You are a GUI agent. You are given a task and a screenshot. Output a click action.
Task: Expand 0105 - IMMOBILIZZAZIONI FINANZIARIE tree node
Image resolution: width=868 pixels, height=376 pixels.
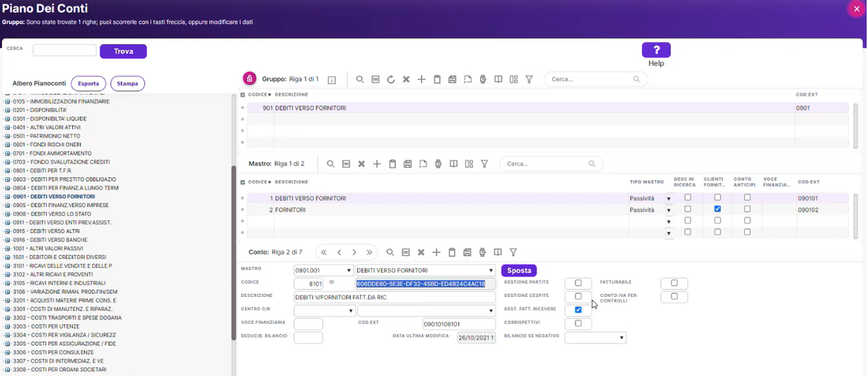click(x=8, y=102)
